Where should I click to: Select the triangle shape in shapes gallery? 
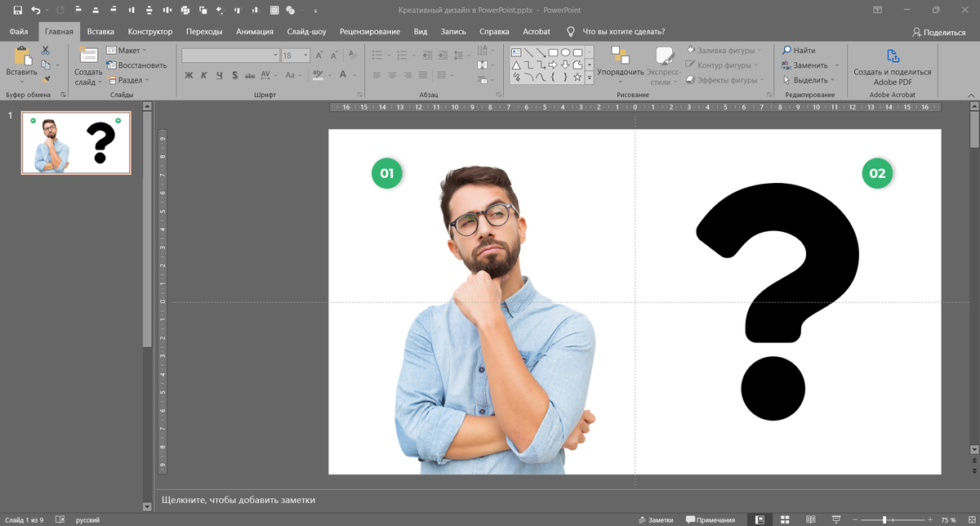pos(516,65)
